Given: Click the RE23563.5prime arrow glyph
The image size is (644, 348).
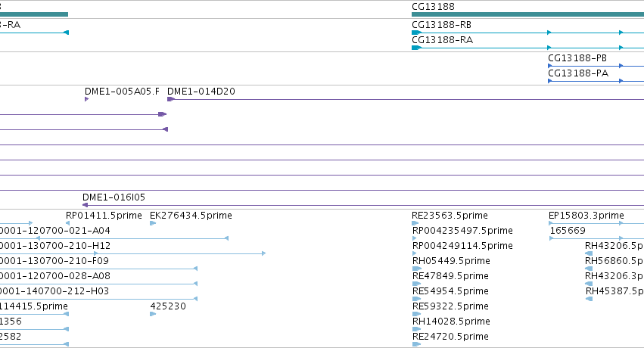Looking at the screenshot, I should [x=415, y=223].
